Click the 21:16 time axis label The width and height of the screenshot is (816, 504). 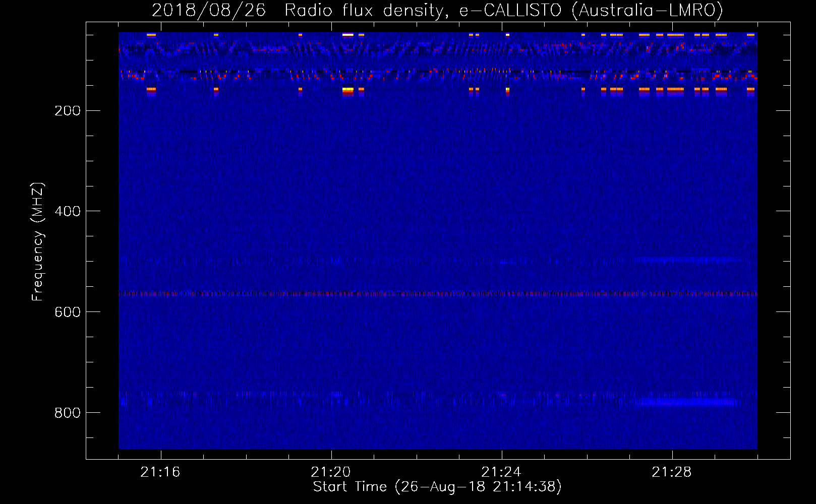coord(160,472)
